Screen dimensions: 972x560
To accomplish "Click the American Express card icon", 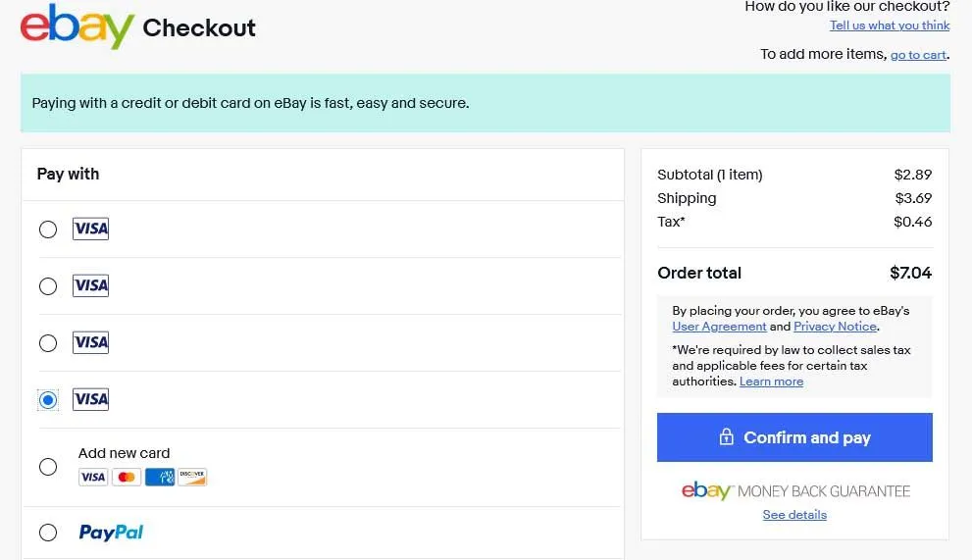I will (x=160, y=478).
